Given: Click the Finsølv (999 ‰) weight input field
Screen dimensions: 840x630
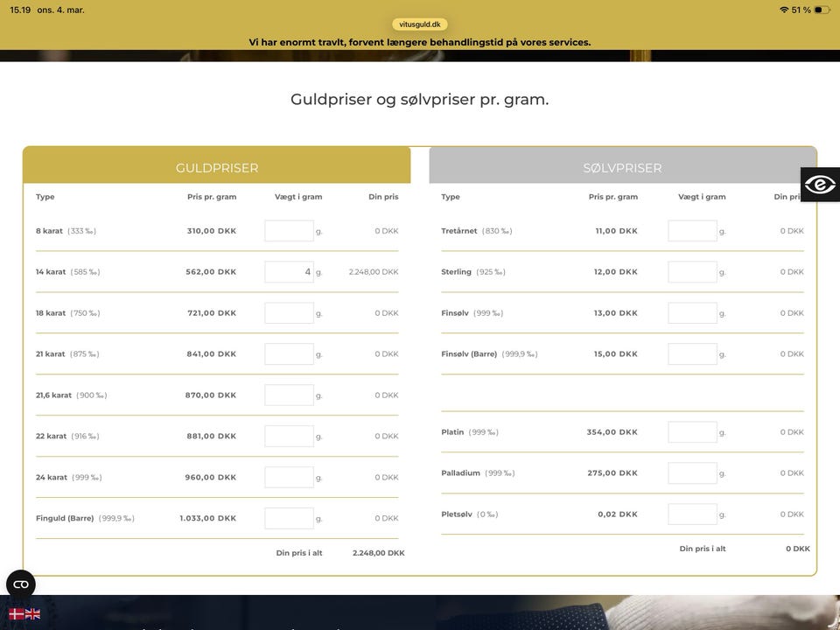Looking at the screenshot, I should tap(693, 313).
